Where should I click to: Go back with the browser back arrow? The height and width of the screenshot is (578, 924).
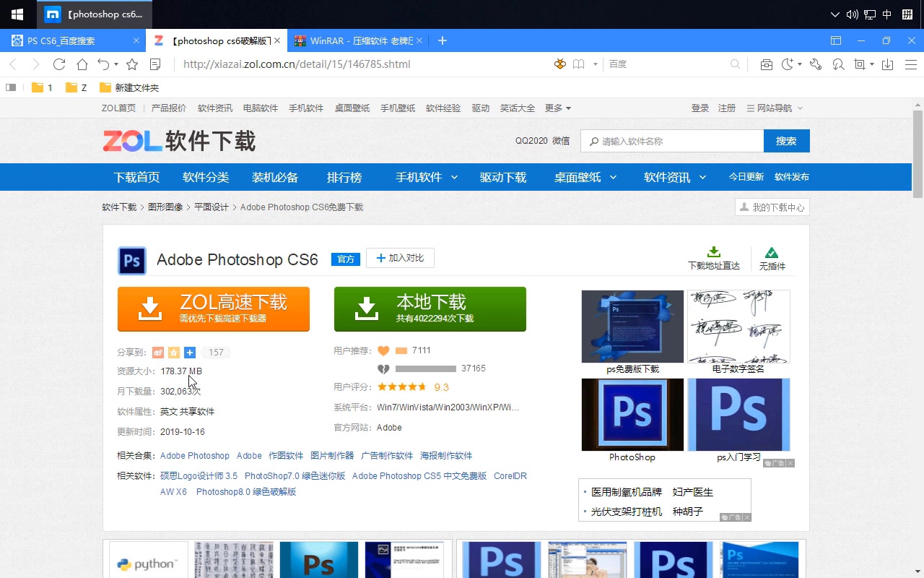pyautogui.click(x=12, y=64)
